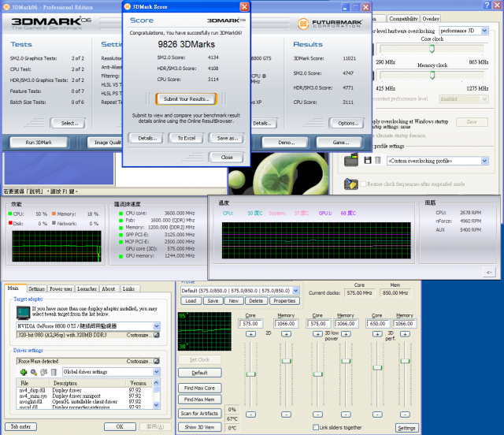Click the minus button below 3D low power Memory slider

coord(346,415)
